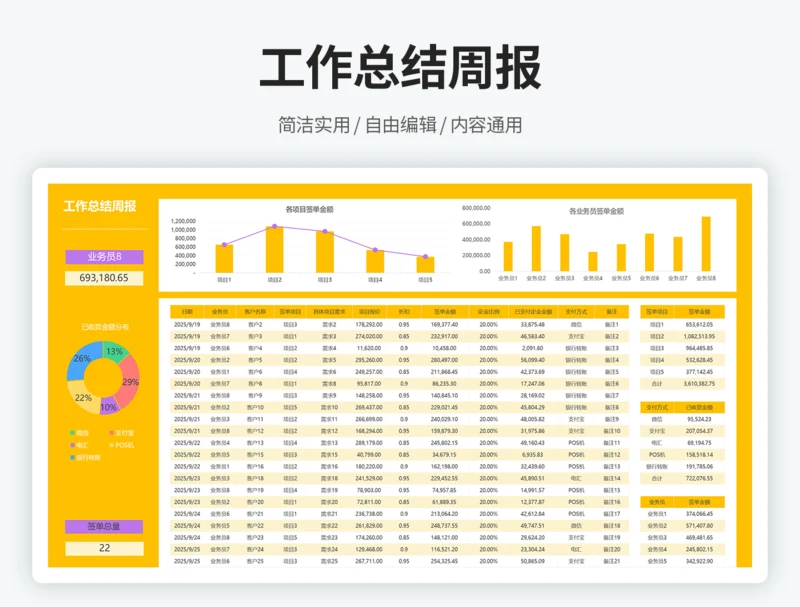Screen dimensions: 800x607
Task: Click the 支付方式 header in the main table
Action: (x=577, y=312)
